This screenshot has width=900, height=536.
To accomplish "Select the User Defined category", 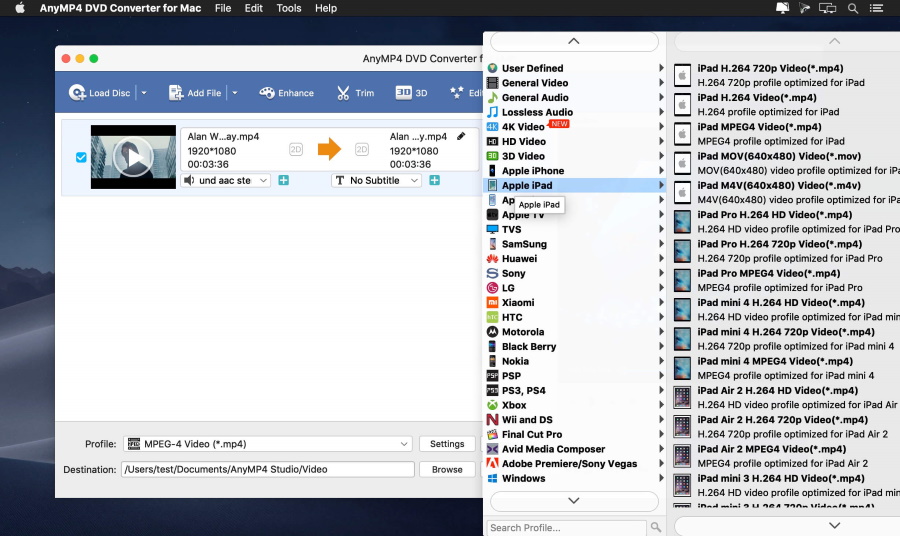I will pyautogui.click(x=575, y=68).
